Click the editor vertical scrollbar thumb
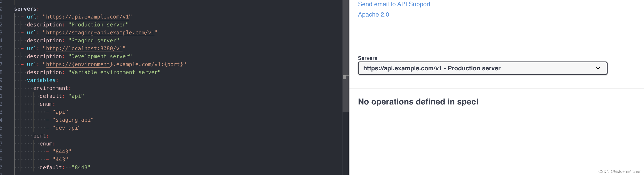This screenshot has width=644, height=175. point(345,56)
